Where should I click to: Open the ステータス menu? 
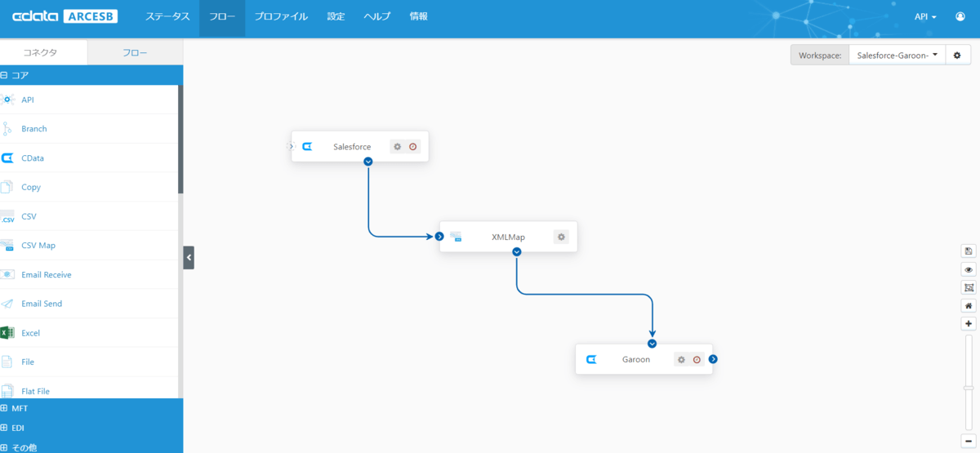tap(167, 16)
